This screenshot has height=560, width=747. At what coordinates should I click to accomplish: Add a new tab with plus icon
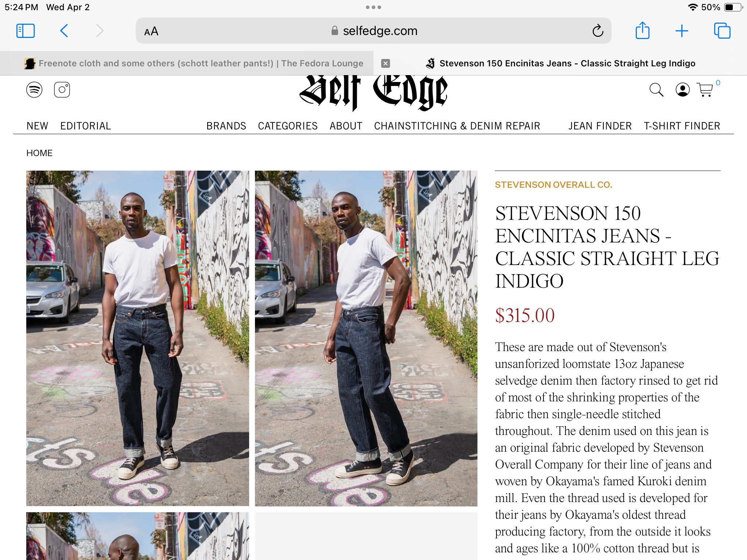coord(682,31)
